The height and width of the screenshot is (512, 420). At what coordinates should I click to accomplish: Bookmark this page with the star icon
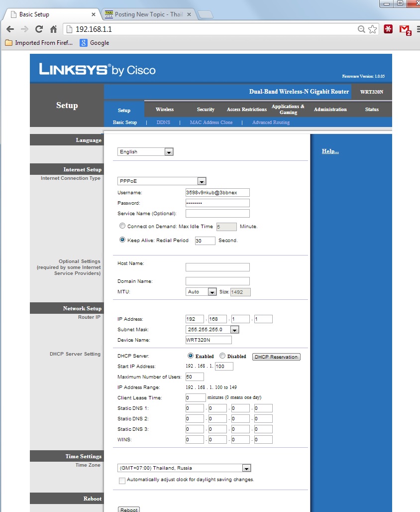click(x=372, y=29)
